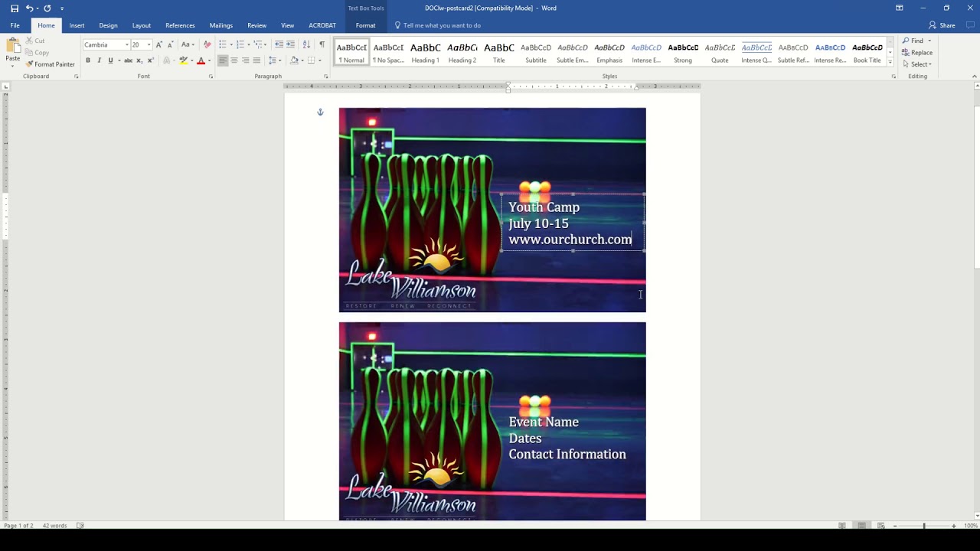Insert a numbered list

[240, 45]
